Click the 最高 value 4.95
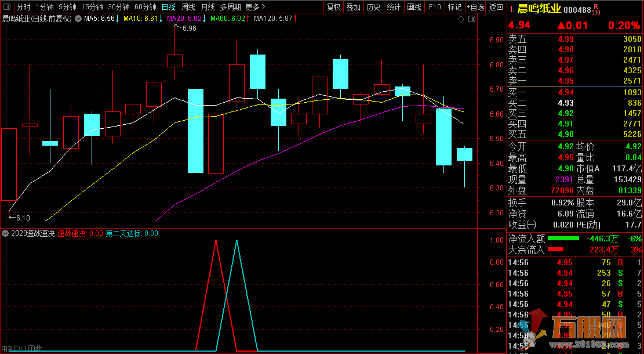The height and width of the screenshot is (354, 644). coord(566,158)
